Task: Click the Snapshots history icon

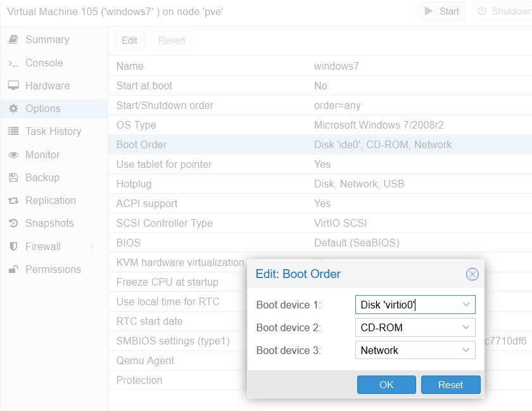Action: [13, 223]
